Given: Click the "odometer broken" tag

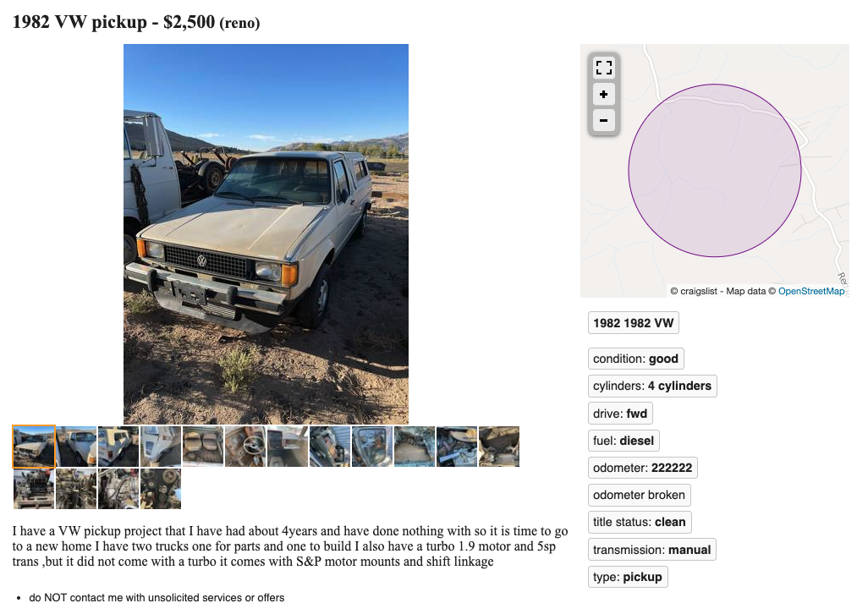Looking at the screenshot, I should [639, 495].
